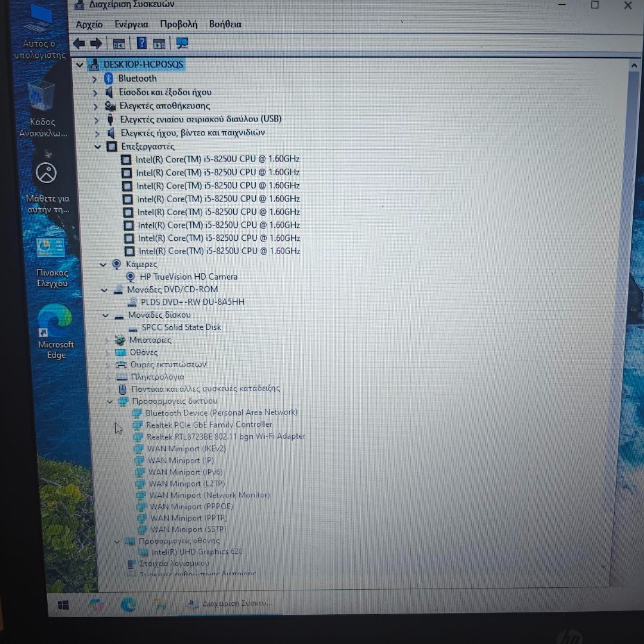
Task: Open the Προβολή menu
Action: tap(179, 24)
